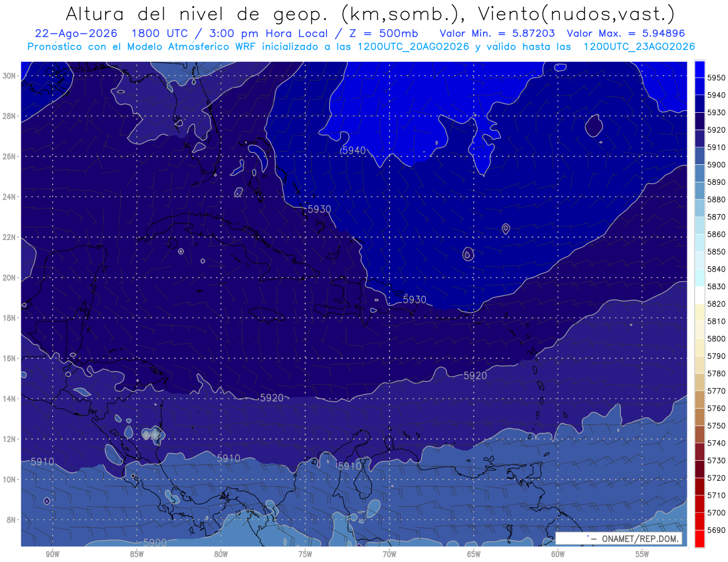Click the 5740 color scale label
Image resolution: width=728 pixels, height=562 pixels.
click(716, 443)
